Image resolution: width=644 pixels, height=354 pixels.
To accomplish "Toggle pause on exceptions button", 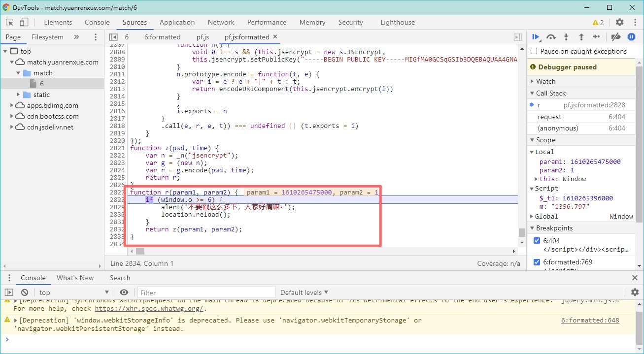I will point(631,37).
